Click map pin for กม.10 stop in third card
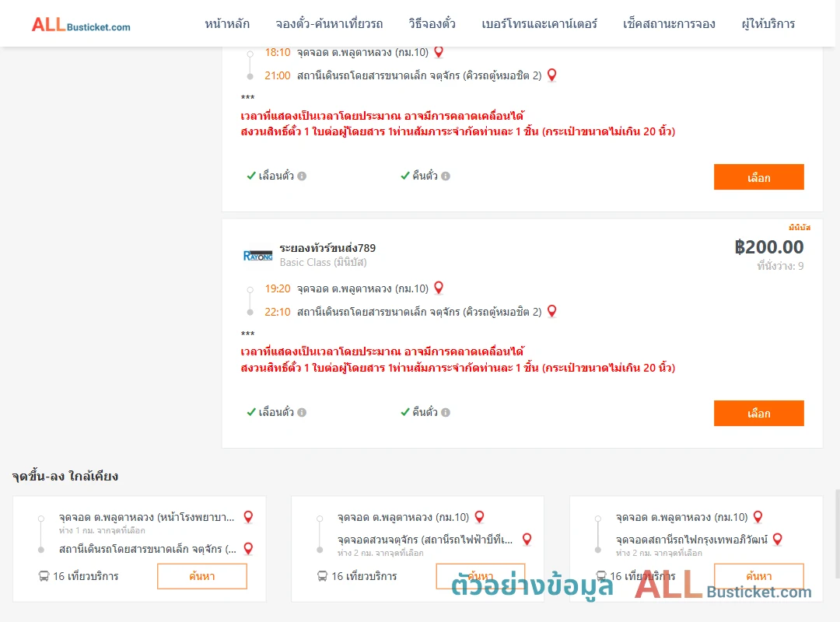Screen dimensions: 840x622 coord(758,517)
